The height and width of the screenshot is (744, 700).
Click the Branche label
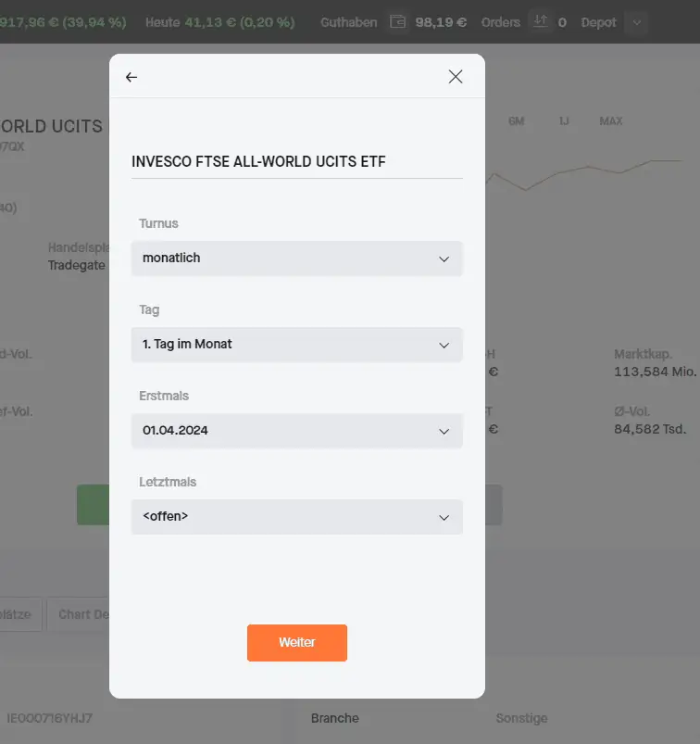335,718
